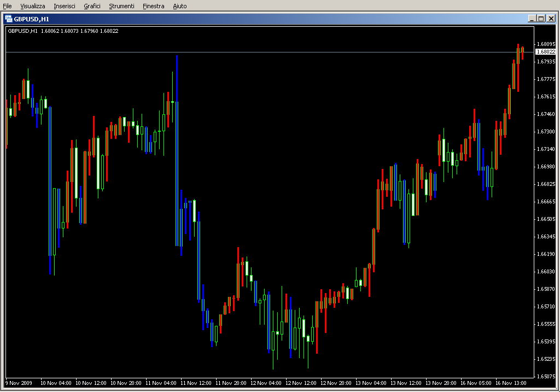
Task: Open the Strumenti menu
Action: coord(121,6)
